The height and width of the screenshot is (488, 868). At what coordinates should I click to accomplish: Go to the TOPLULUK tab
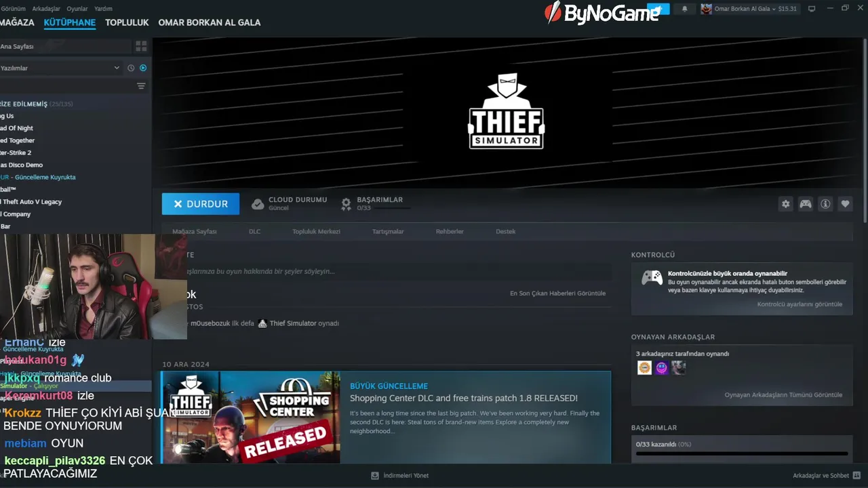pyautogui.click(x=127, y=22)
